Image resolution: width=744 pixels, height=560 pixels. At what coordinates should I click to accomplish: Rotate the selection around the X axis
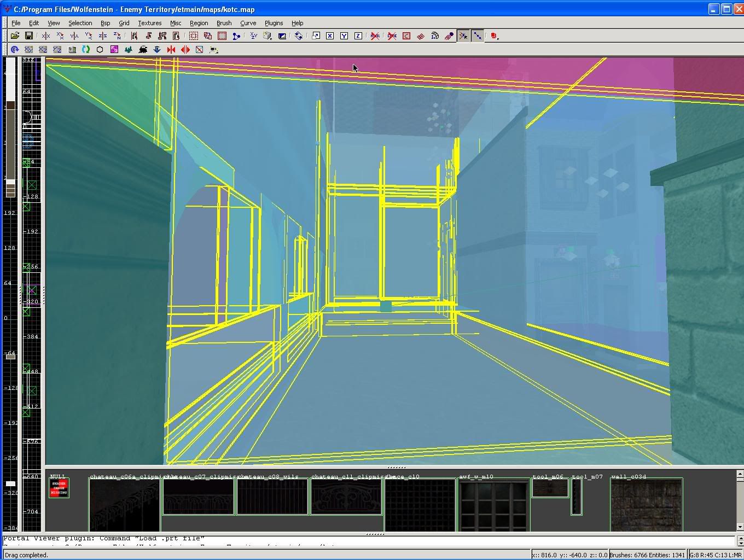pyautogui.click(x=60, y=36)
